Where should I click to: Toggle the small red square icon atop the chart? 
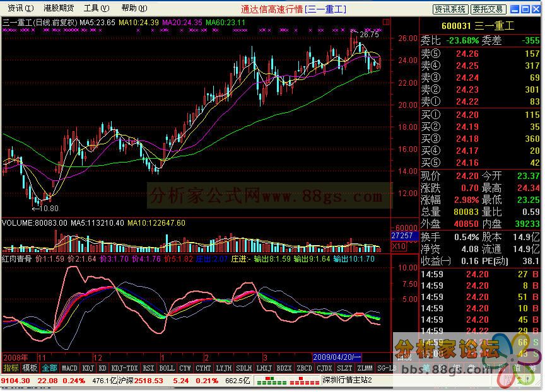tap(386, 22)
